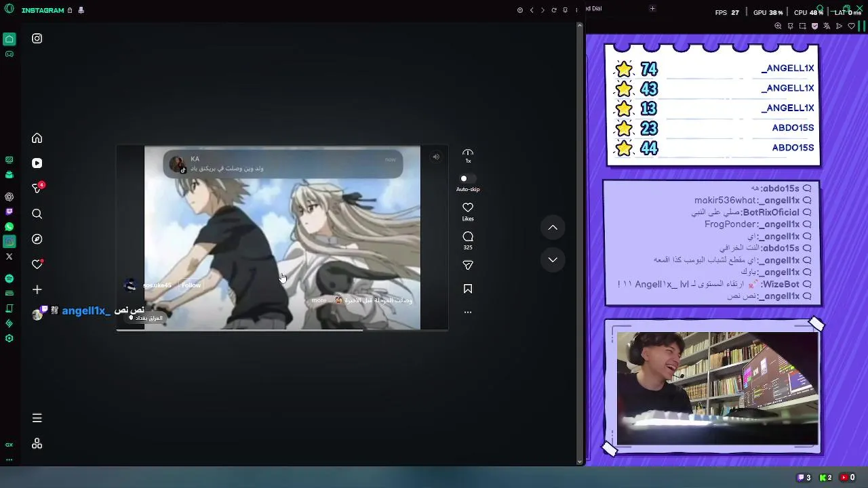Open Spotify in Opera sidebar
The height and width of the screenshot is (488, 868).
pyautogui.click(x=9, y=279)
